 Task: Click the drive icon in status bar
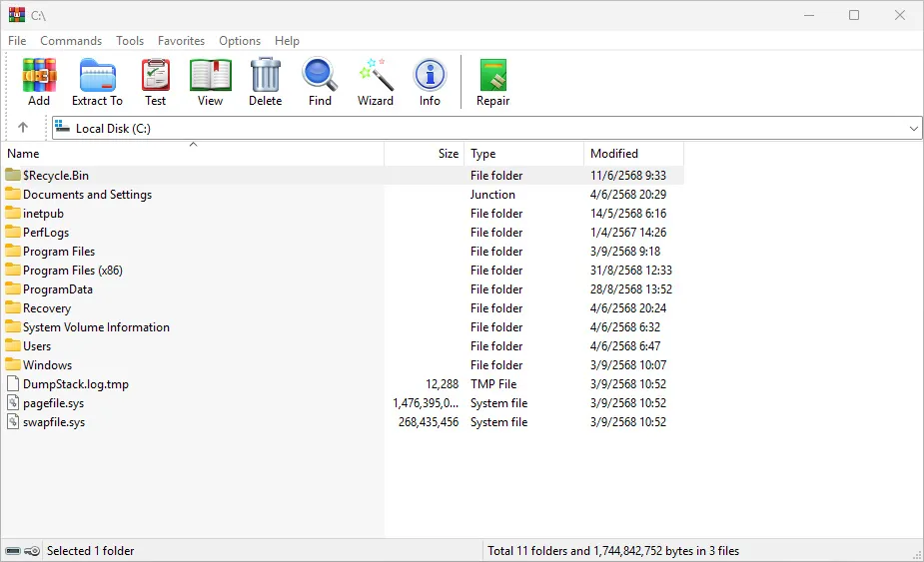point(12,551)
